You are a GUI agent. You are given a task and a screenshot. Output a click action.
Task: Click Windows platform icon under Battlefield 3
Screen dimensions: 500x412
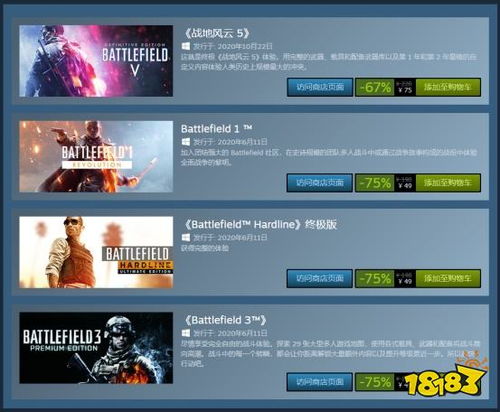pyautogui.click(x=186, y=333)
